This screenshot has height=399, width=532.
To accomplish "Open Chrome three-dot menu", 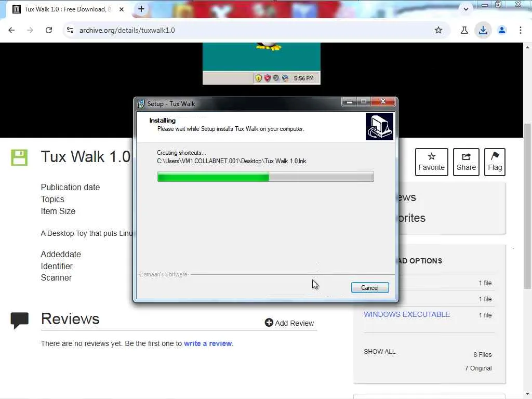I will 521,30.
